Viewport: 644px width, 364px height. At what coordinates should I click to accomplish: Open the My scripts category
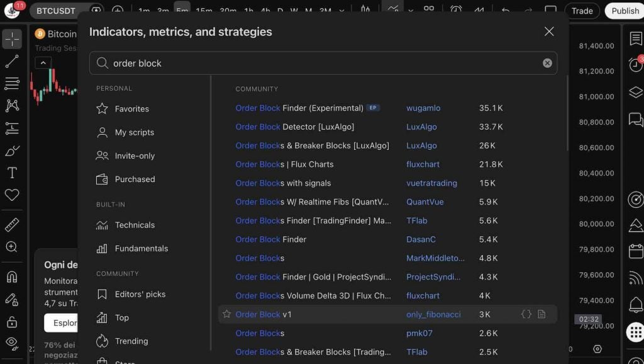(x=135, y=132)
